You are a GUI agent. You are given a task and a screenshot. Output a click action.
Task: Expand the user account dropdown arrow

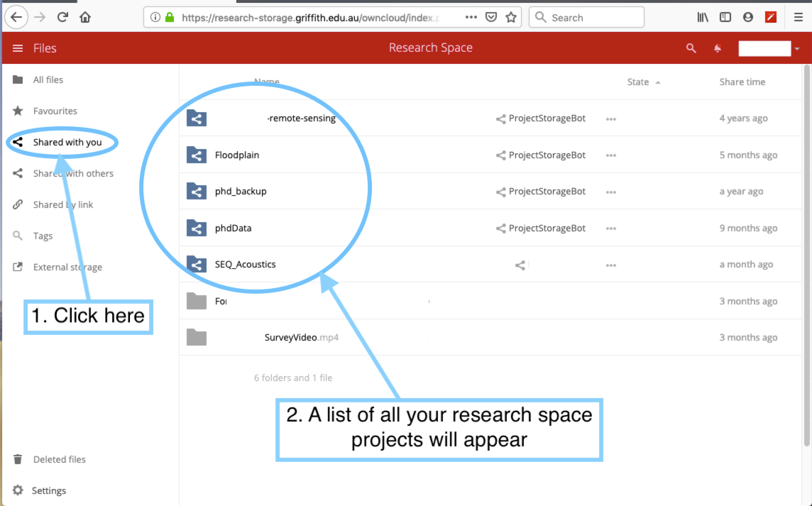[797, 49]
